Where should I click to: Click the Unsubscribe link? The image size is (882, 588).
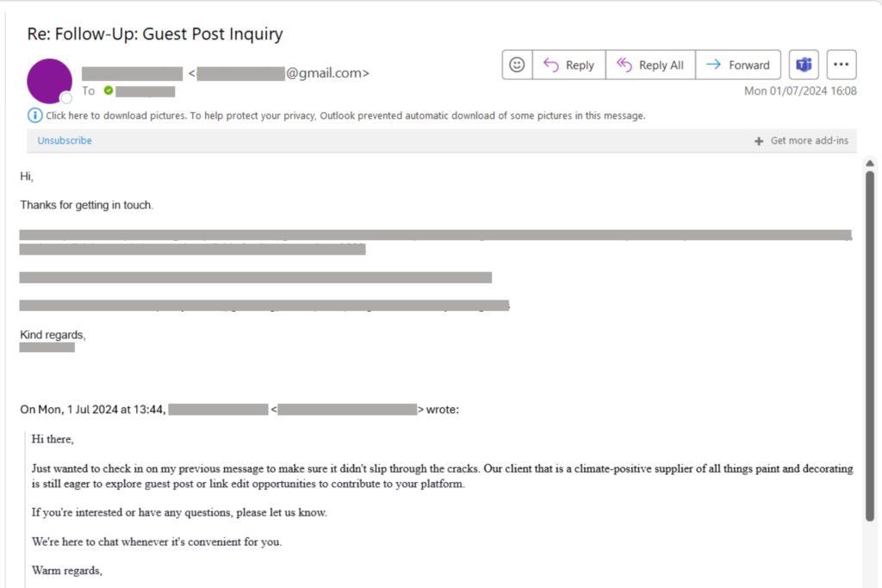tap(65, 140)
